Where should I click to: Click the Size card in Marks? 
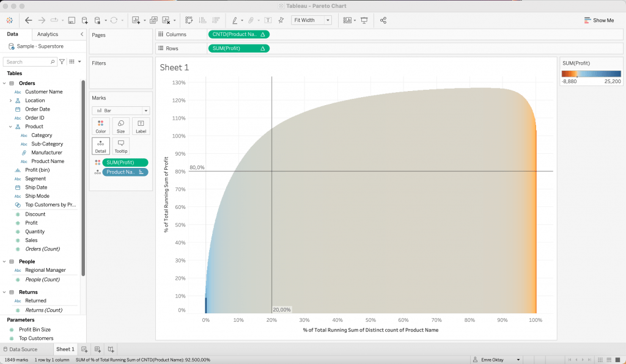click(x=120, y=126)
